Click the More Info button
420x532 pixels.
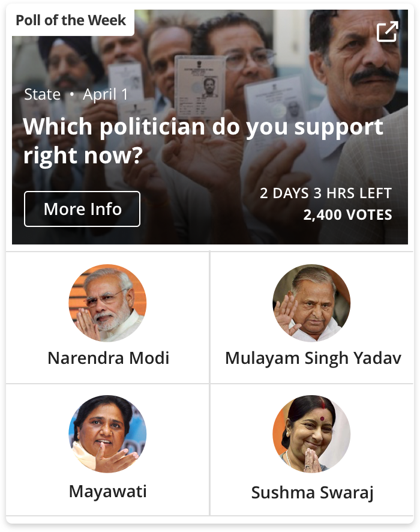pos(82,209)
